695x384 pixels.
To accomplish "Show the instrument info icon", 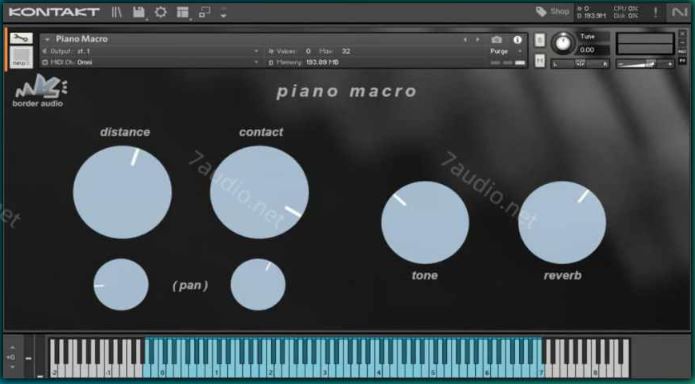I will pyautogui.click(x=517, y=39).
